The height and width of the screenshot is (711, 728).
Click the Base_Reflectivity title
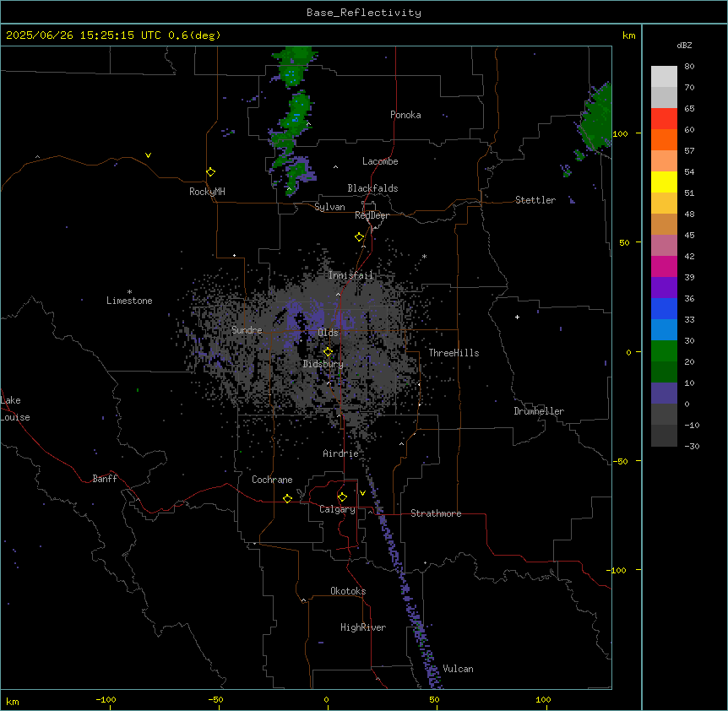coord(364,13)
